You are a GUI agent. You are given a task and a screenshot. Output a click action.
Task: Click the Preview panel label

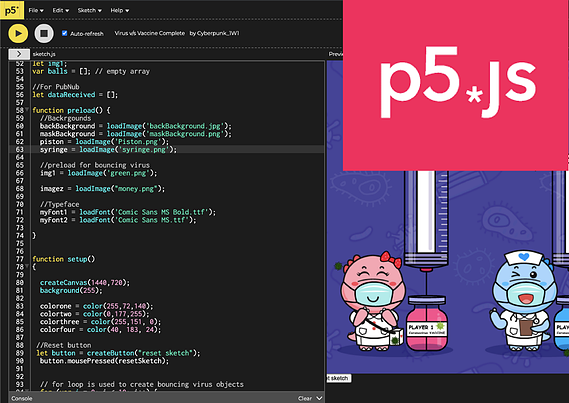pyautogui.click(x=336, y=54)
